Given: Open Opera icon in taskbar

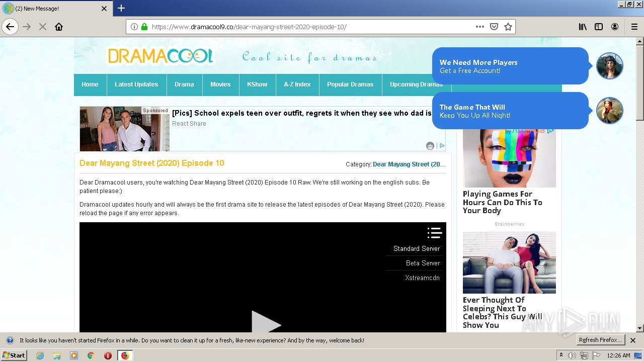Looking at the screenshot, I should (x=108, y=355).
